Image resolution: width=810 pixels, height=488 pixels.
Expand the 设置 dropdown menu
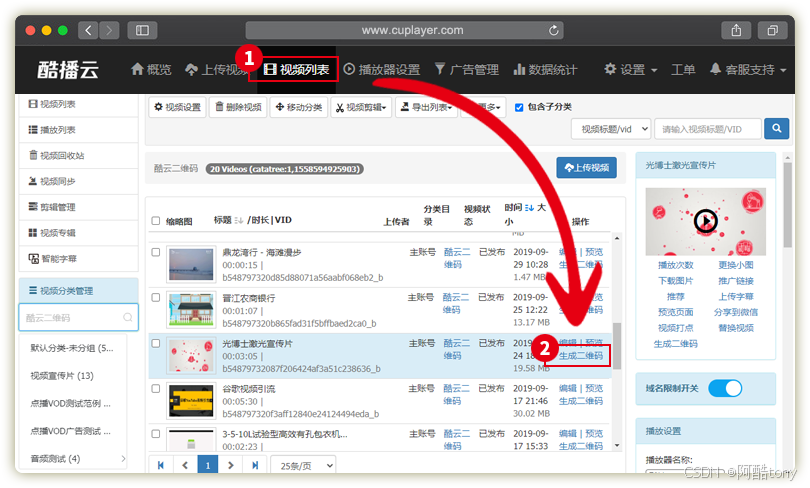click(630, 69)
